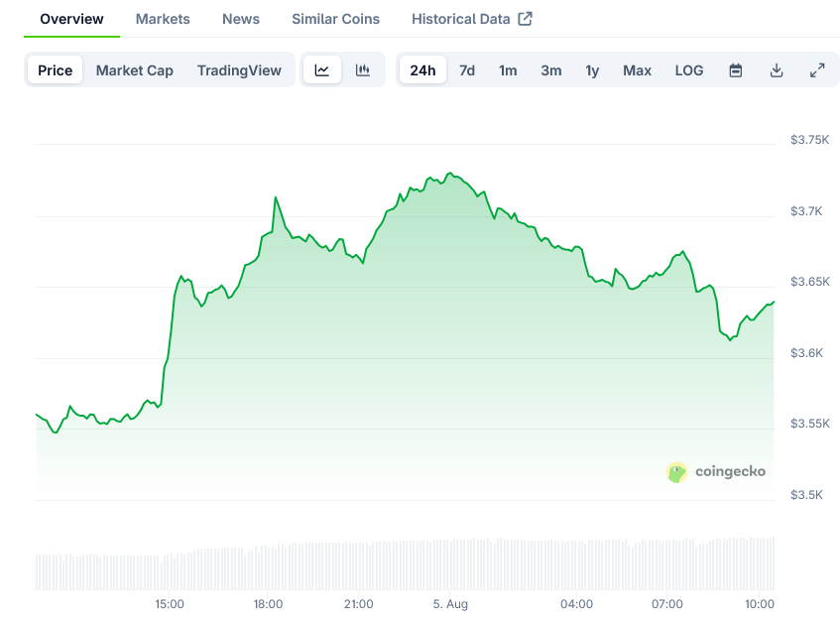Open the calendar date range picker
The width and height of the screenshot is (840, 625).
pyautogui.click(x=736, y=70)
